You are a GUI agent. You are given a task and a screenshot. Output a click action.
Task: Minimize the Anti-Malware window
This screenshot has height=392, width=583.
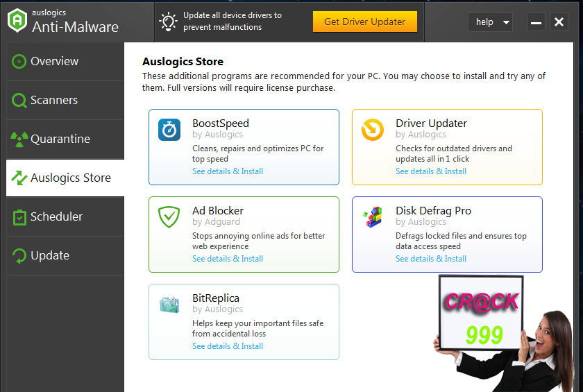(536, 22)
